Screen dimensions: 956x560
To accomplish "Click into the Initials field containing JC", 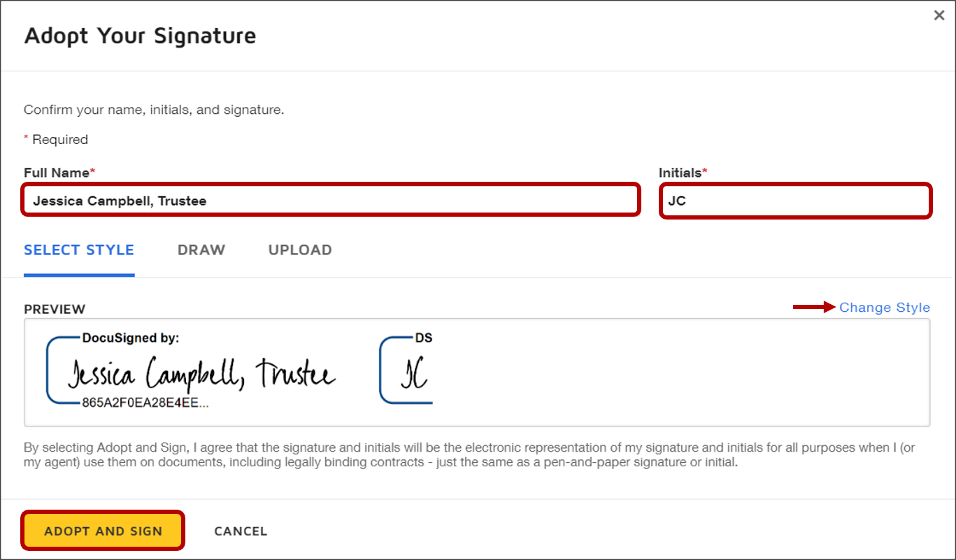I will click(x=795, y=201).
